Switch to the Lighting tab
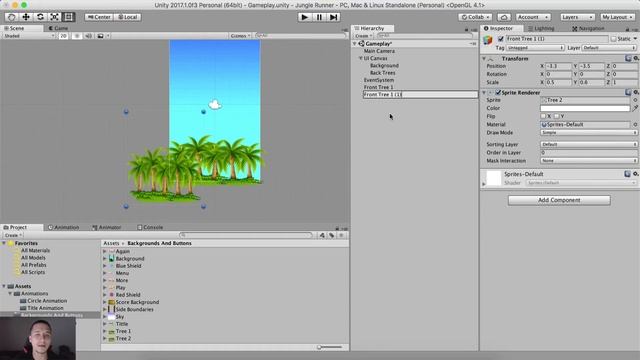640x360 pixels. [541, 28]
